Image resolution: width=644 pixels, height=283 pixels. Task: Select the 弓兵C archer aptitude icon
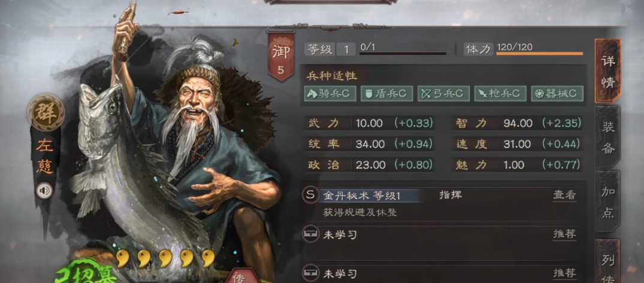pyautogui.click(x=443, y=93)
